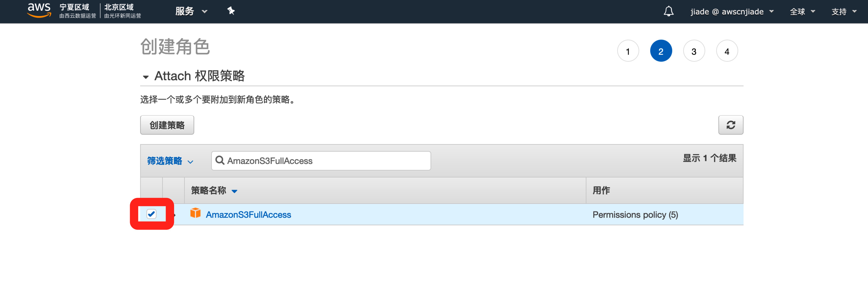868x292 pixels.
Task: Expand the jiade @ awscnjiade account menu
Action: [x=732, y=12]
